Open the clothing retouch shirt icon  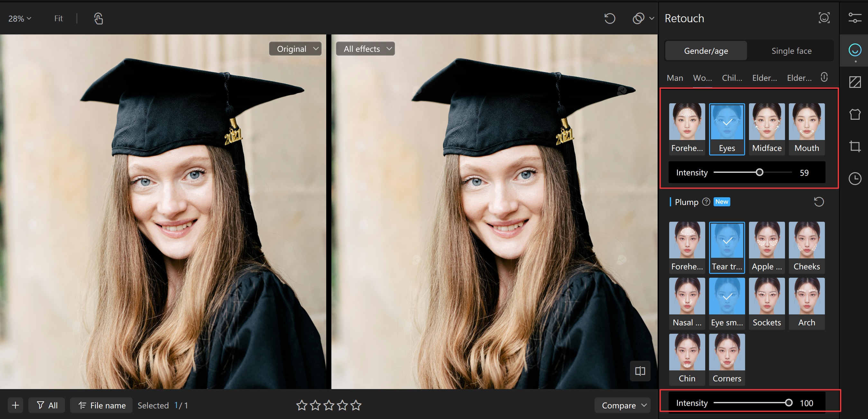pyautogui.click(x=854, y=114)
